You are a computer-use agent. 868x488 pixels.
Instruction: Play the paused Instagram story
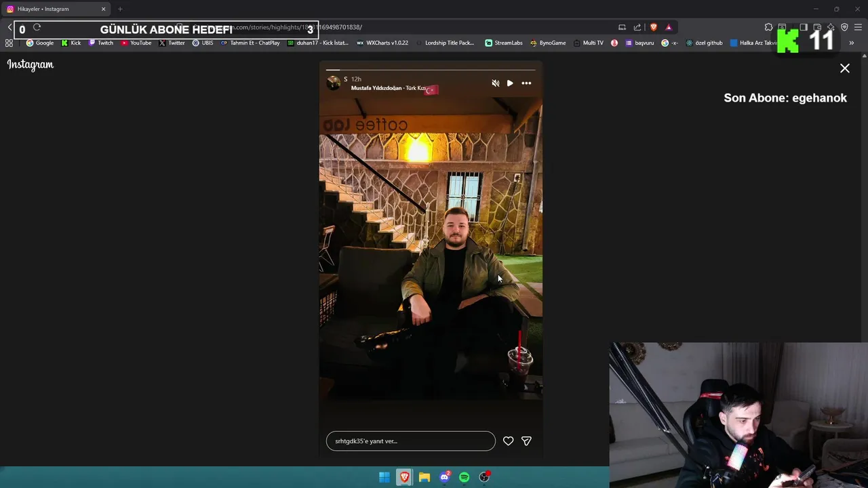[x=510, y=83]
